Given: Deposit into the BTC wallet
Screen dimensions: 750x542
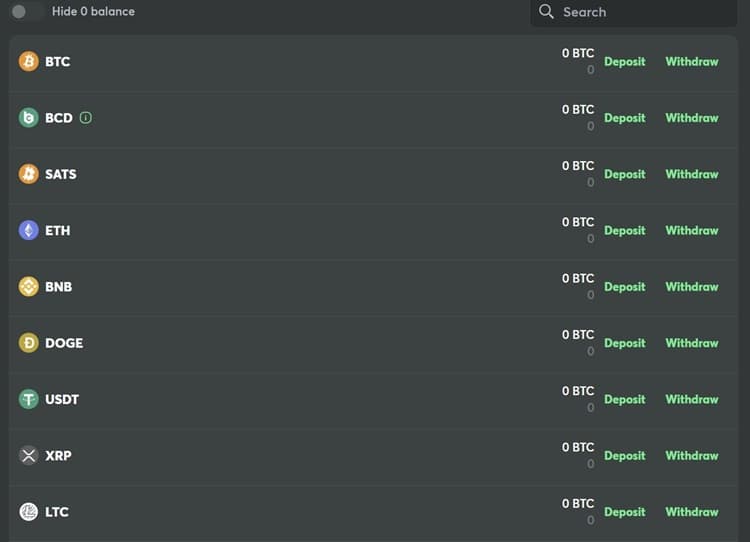Looking at the screenshot, I should 625,61.
